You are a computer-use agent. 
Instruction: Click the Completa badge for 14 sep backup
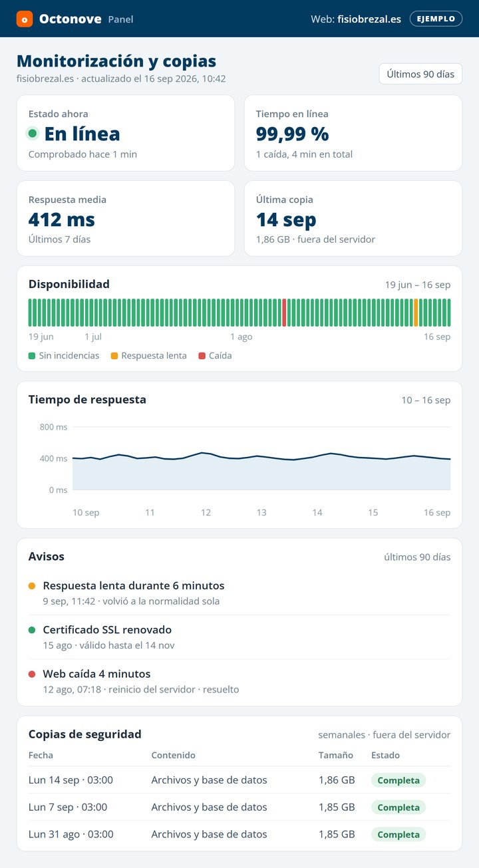399,780
